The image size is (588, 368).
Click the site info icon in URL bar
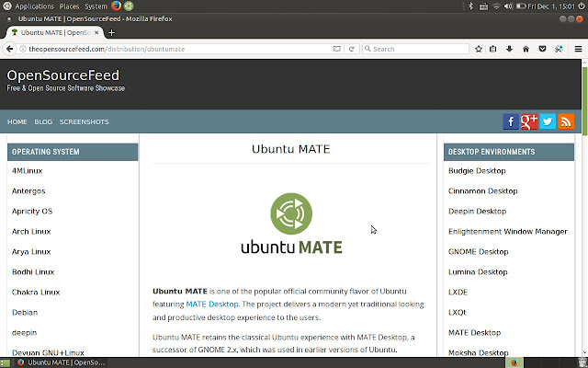coord(22,49)
